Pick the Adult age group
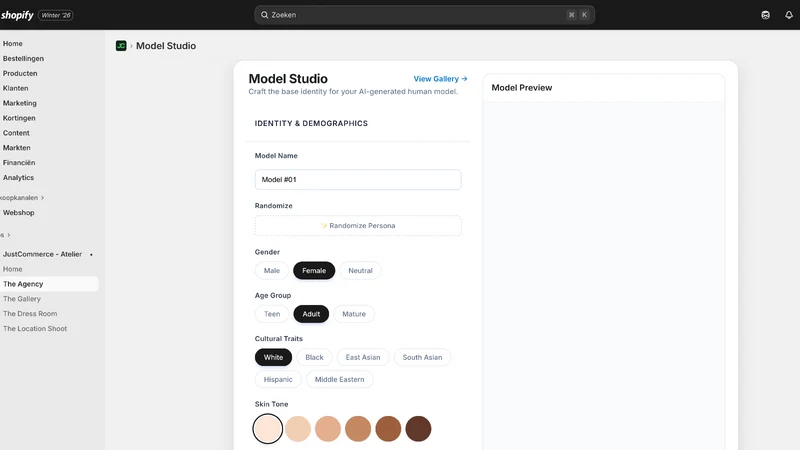The width and height of the screenshot is (800, 450). point(311,314)
